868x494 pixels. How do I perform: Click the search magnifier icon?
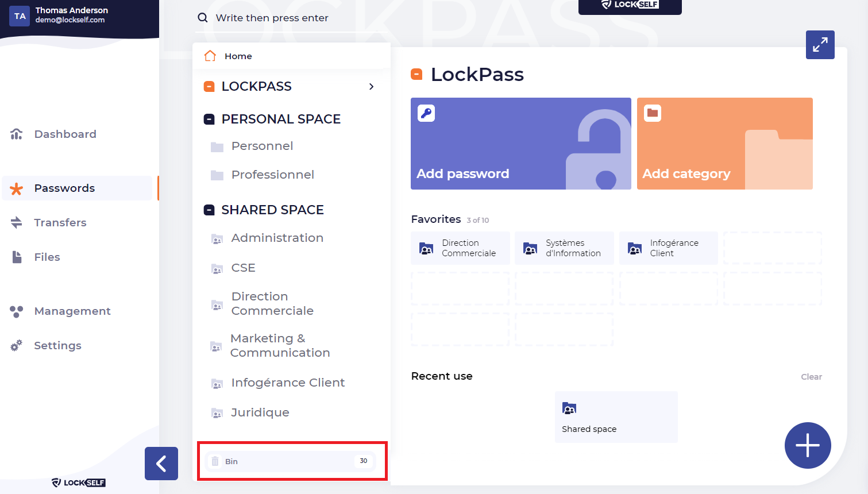pyautogui.click(x=202, y=18)
